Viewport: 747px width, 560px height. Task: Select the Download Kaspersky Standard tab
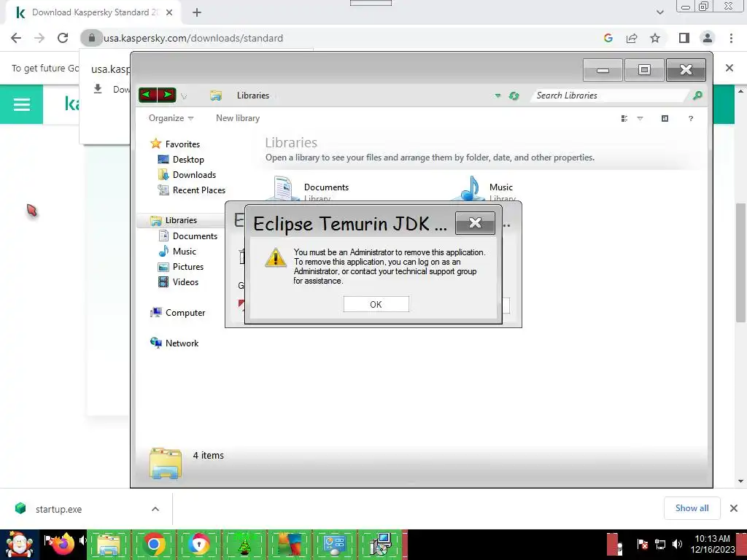pos(93,12)
